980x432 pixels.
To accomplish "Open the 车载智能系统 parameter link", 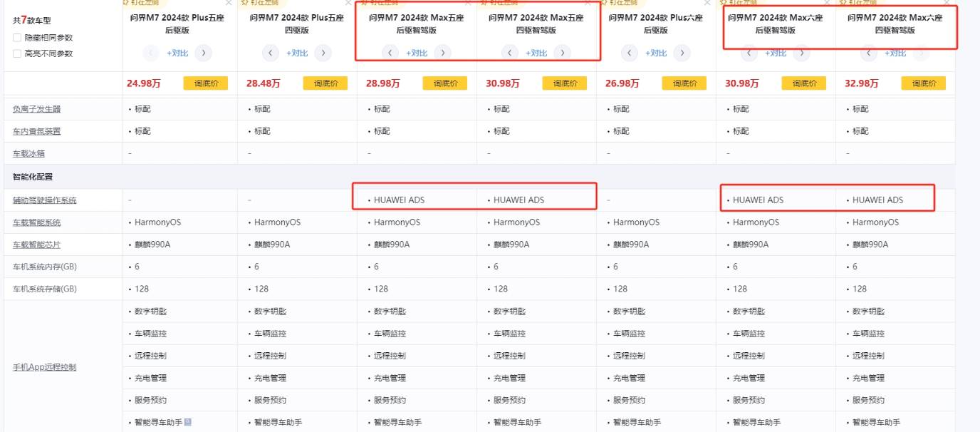I will (37, 222).
